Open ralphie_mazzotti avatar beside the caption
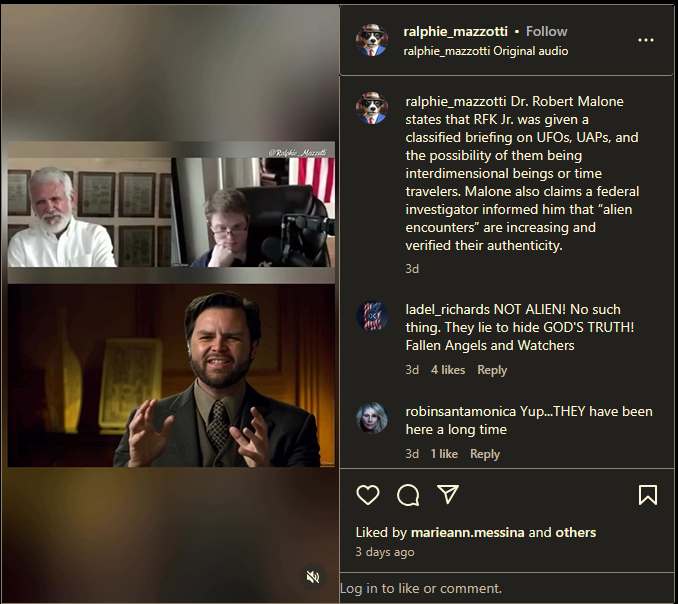The width and height of the screenshot is (678, 604). click(371, 108)
